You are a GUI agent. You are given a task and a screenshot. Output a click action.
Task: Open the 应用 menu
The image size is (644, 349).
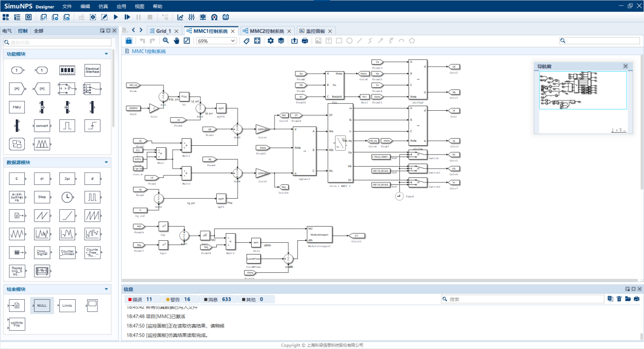(x=121, y=6)
